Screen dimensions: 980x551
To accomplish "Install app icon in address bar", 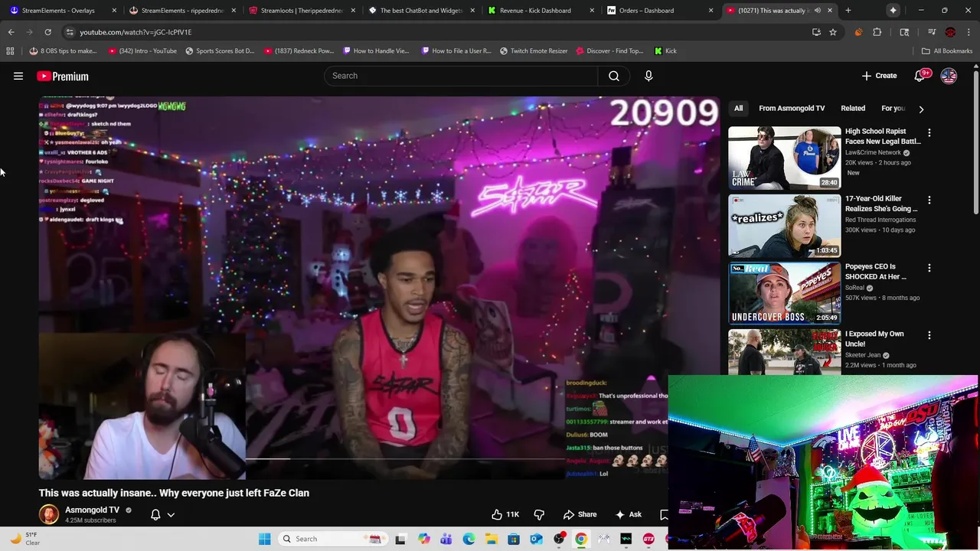I will (x=816, y=32).
